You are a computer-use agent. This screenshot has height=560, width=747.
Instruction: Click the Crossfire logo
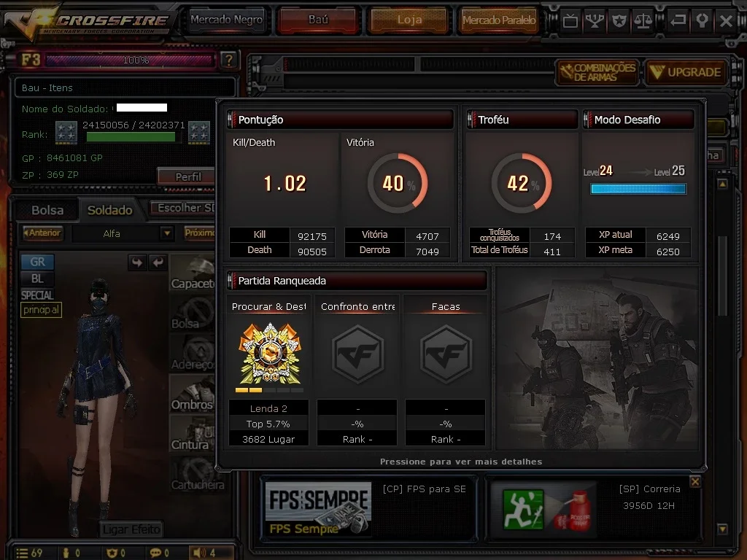point(90,21)
